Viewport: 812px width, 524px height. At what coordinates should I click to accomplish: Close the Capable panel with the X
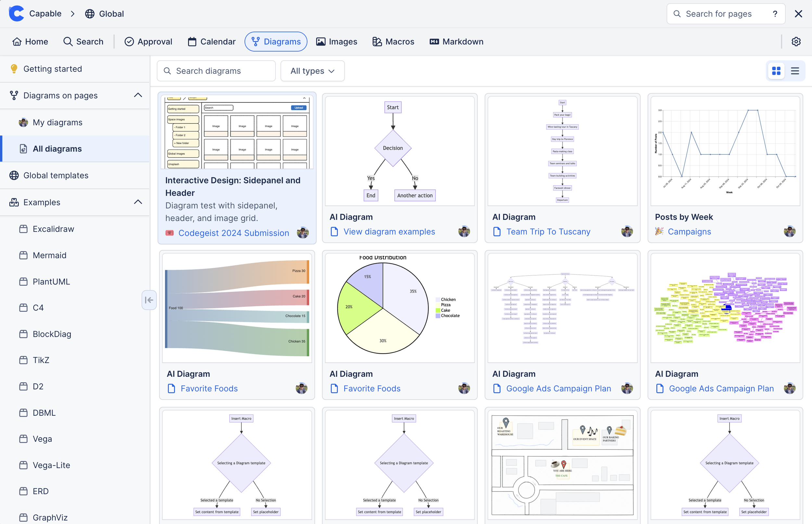[798, 14]
